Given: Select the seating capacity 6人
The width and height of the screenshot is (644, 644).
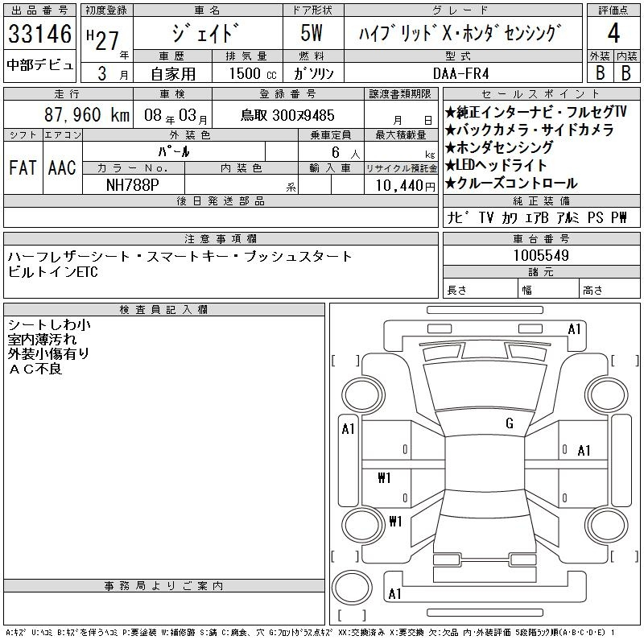Looking at the screenshot, I should [x=346, y=153].
